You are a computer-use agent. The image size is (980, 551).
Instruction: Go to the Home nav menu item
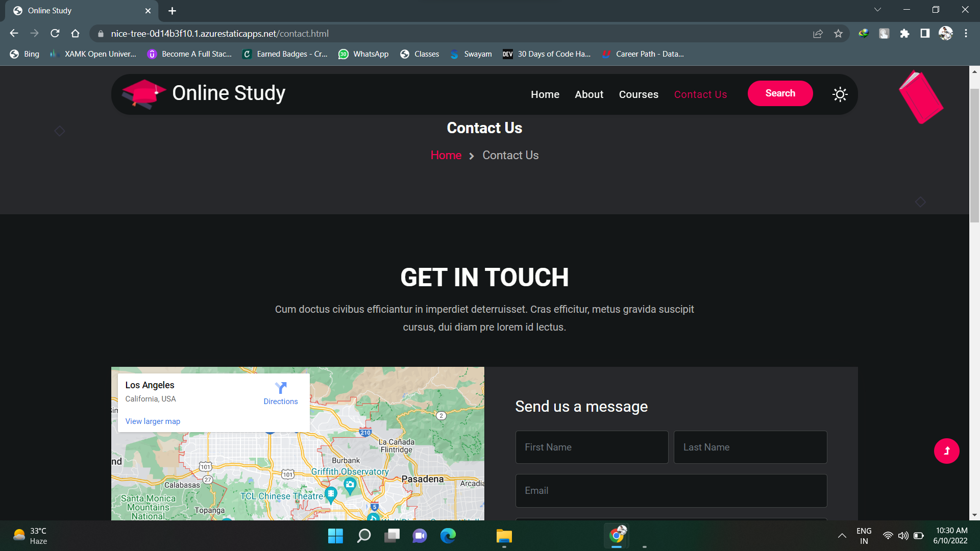click(545, 94)
